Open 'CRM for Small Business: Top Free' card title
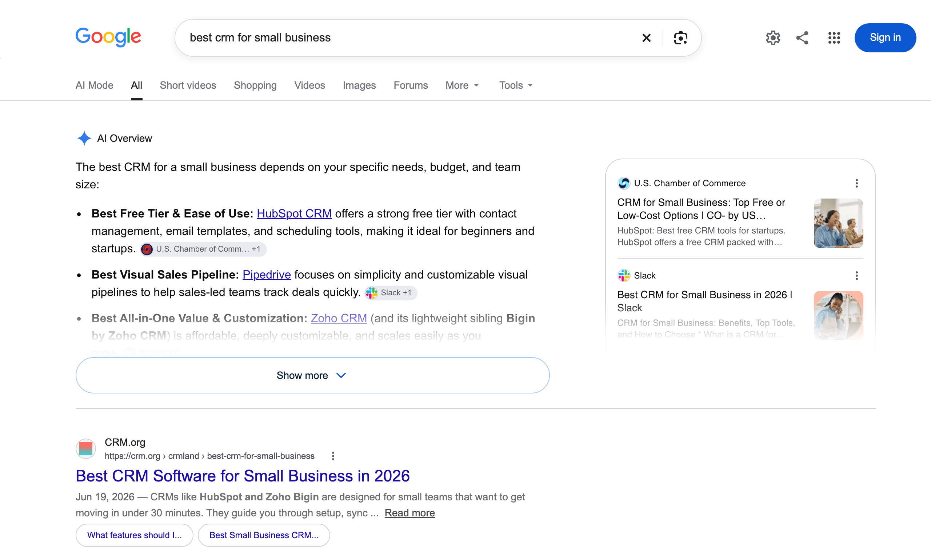The image size is (931, 560). pyautogui.click(x=701, y=209)
